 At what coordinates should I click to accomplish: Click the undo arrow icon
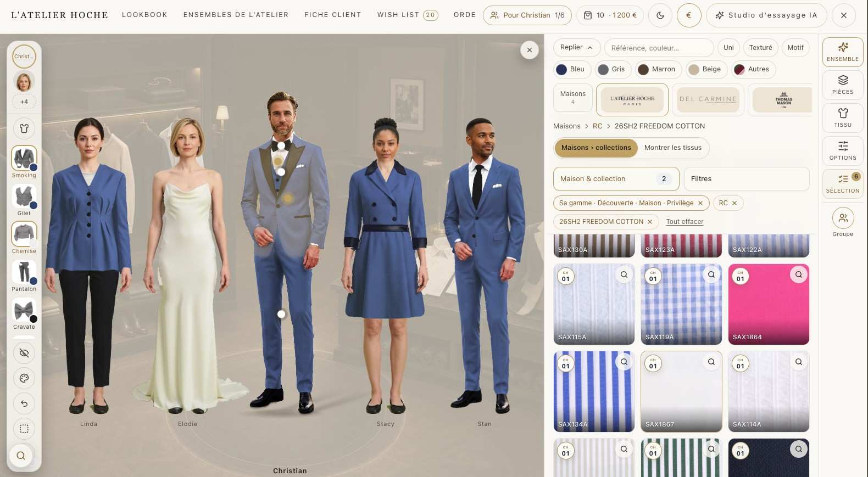24,403
